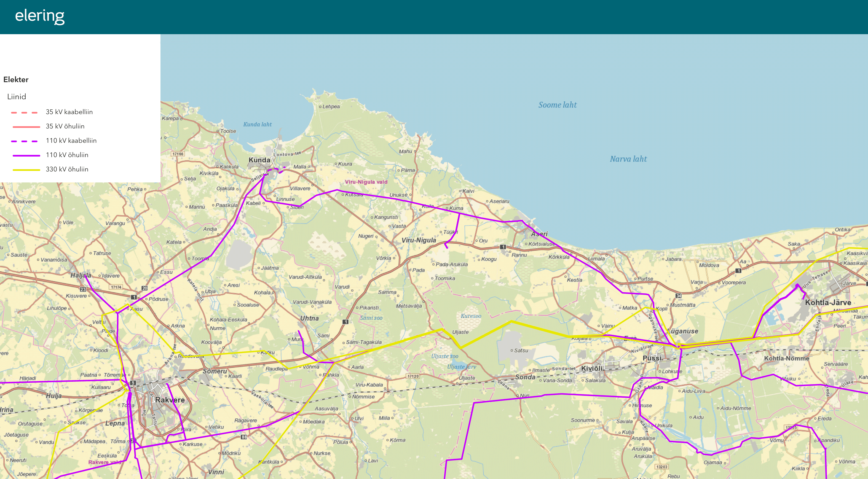Click the 110 kV kaabelliin purple dashed symbol

coord(24,141)
